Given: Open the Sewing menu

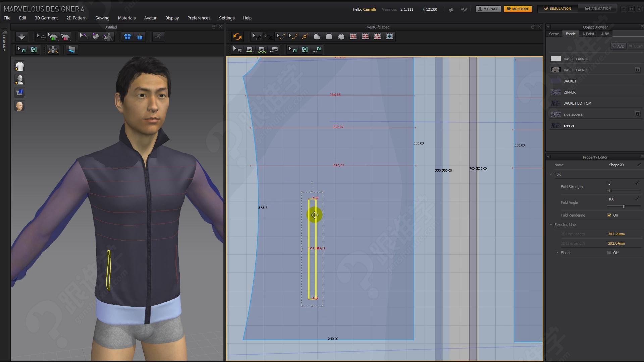Looking at the screenshot, I should tap(102, 18).
